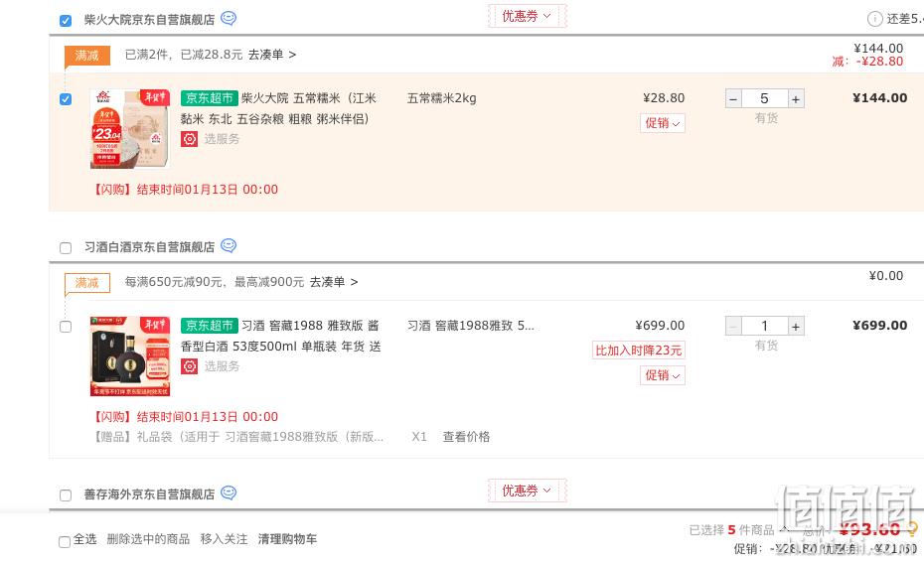The height and width of the screenshot is (564, 924).
Task: Click the gift item 【赠品】礼品袋 text
Action: [x=238, y=437]
